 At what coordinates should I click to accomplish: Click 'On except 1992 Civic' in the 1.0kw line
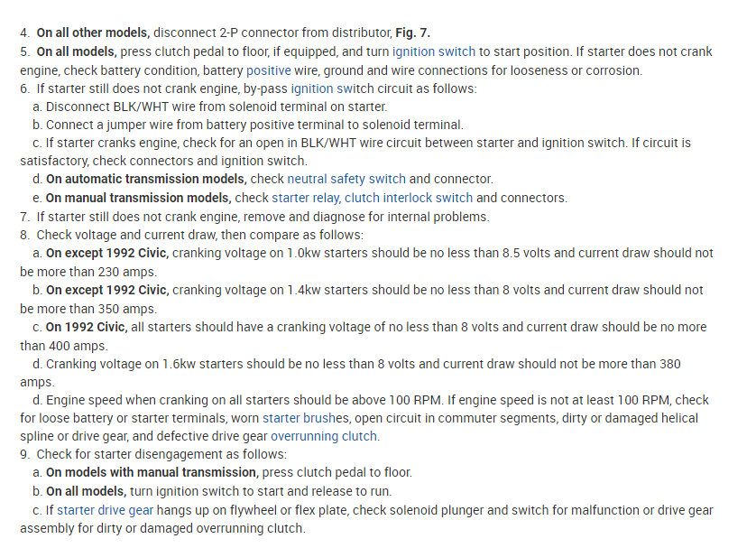pyautogui.click(x=106, y=253)
